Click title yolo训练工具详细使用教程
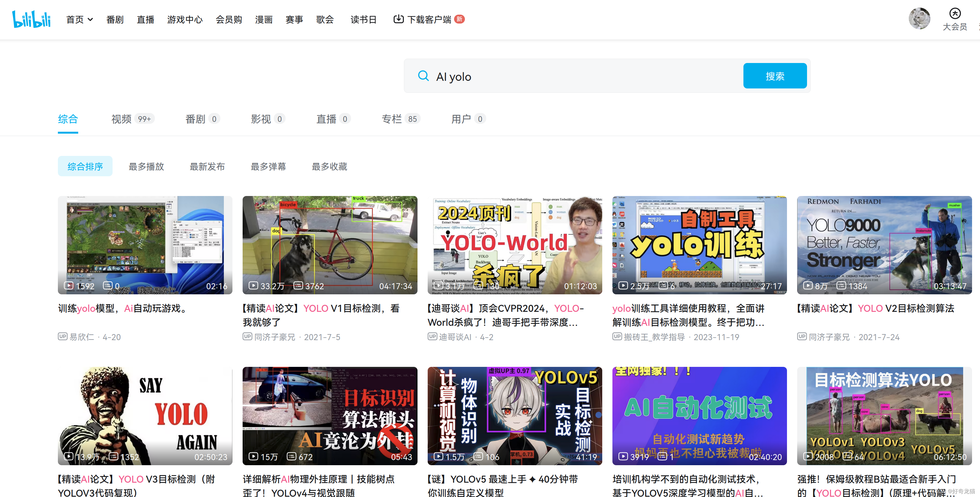 click(x=689, y=315)
